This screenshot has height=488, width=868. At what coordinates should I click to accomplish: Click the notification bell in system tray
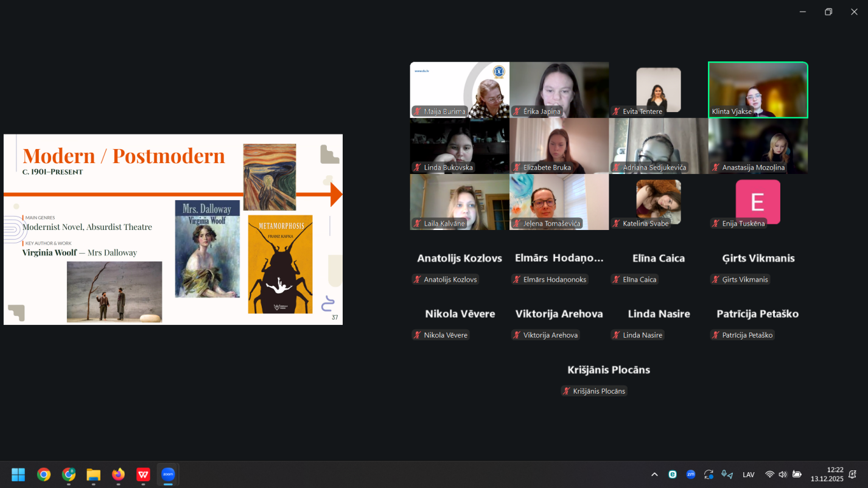point(853,475)
